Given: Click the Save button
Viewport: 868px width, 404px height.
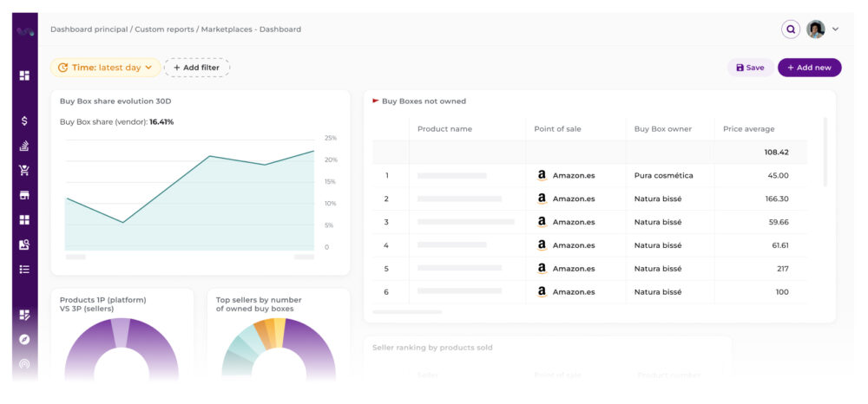Looking at the screenshot, I should (750, 68).
